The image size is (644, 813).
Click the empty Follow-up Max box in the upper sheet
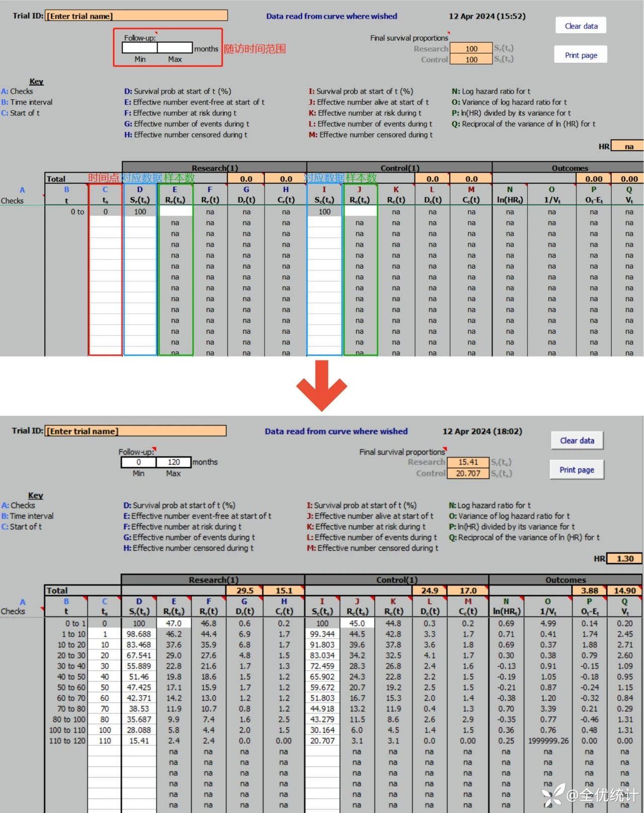[x=175, y=48]
